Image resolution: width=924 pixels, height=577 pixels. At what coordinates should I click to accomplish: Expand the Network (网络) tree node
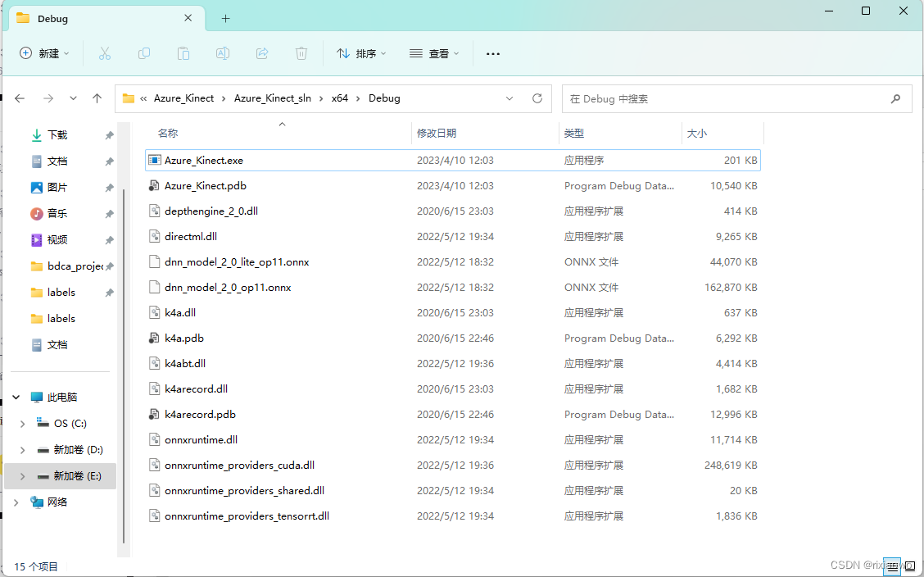click(x=16, y=502)
